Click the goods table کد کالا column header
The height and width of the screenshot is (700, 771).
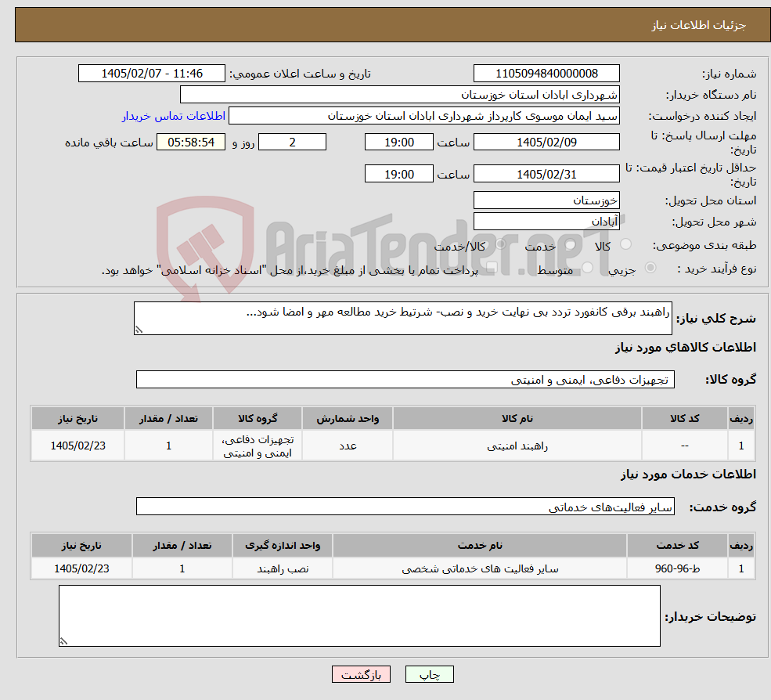click(x=684, y=419)
